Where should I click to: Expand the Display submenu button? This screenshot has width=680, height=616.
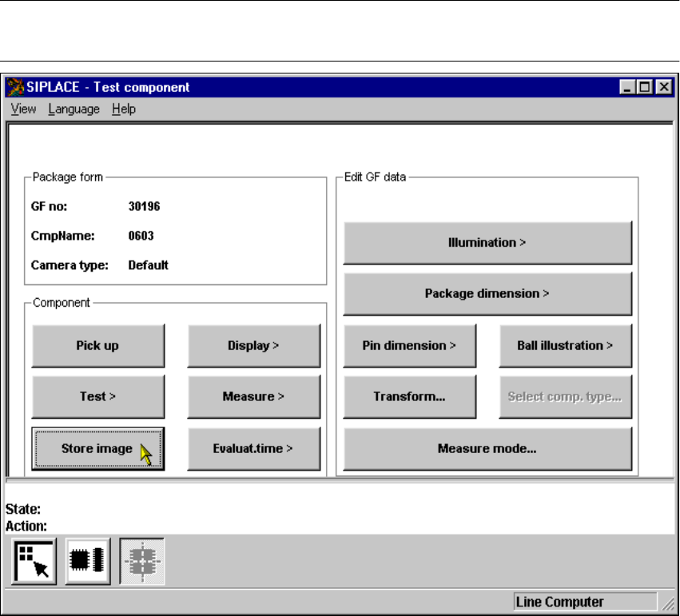click(x=253, y=346)
